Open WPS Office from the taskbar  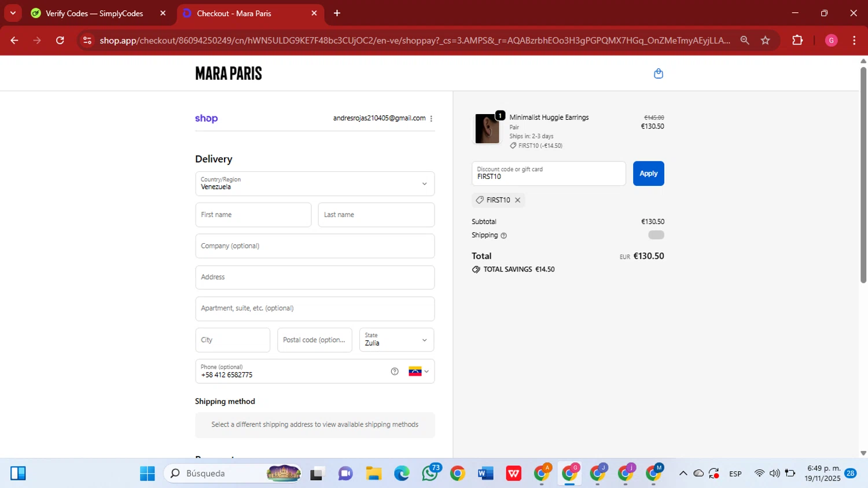tap(513, 474)
